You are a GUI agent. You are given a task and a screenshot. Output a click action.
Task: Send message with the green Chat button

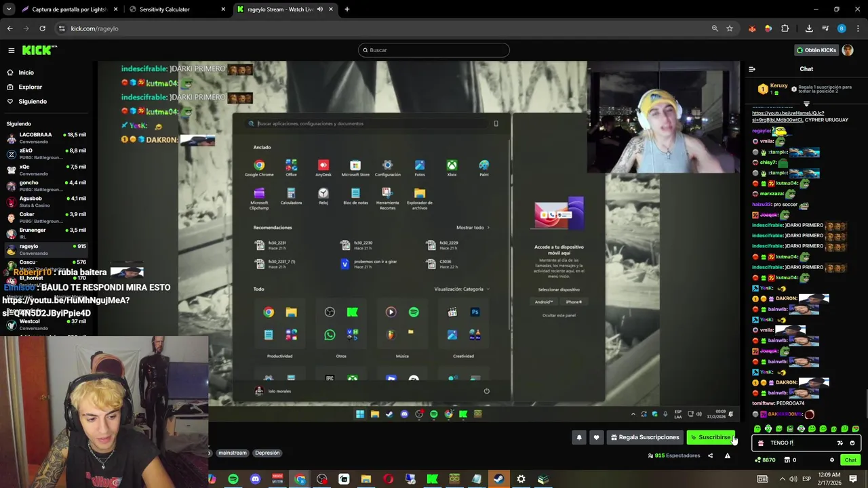(x=850, y=460)
